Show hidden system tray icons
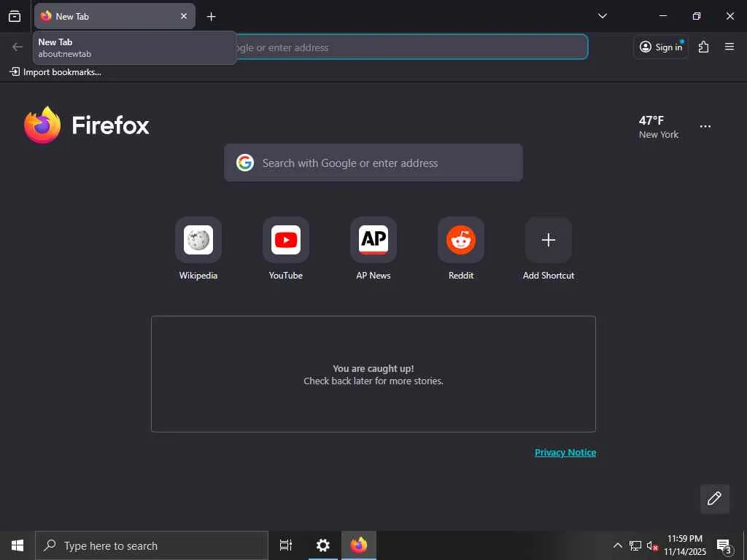The width and height of the screenshot is (747, 560). pyautogui.click(x=617, y=545)
